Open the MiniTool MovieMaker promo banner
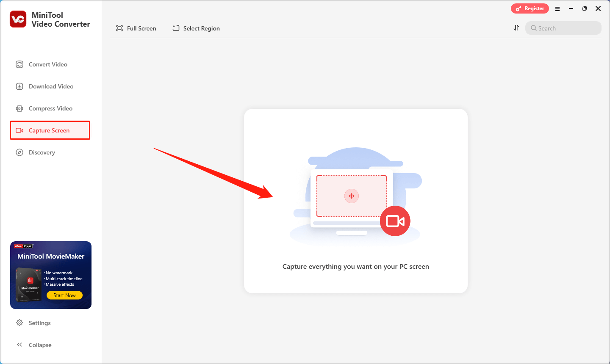The image size is (610, 364). (51, 275)
